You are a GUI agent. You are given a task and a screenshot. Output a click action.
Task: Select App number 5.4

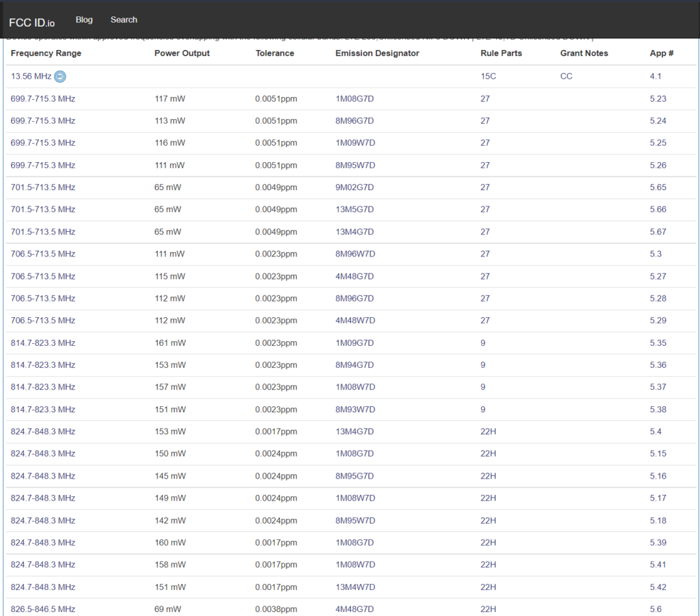(x=656, y=431)
